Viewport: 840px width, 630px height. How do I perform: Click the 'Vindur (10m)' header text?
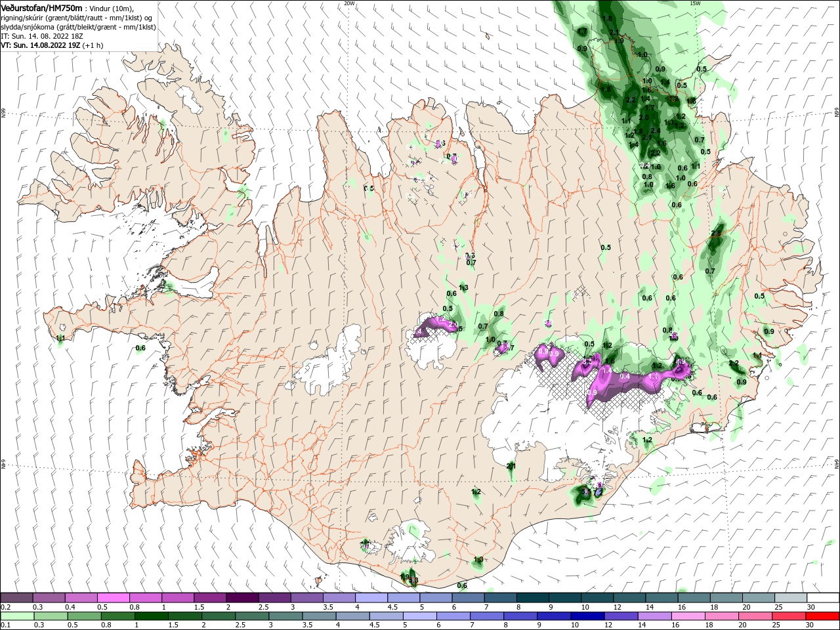[x=111, y=8]
